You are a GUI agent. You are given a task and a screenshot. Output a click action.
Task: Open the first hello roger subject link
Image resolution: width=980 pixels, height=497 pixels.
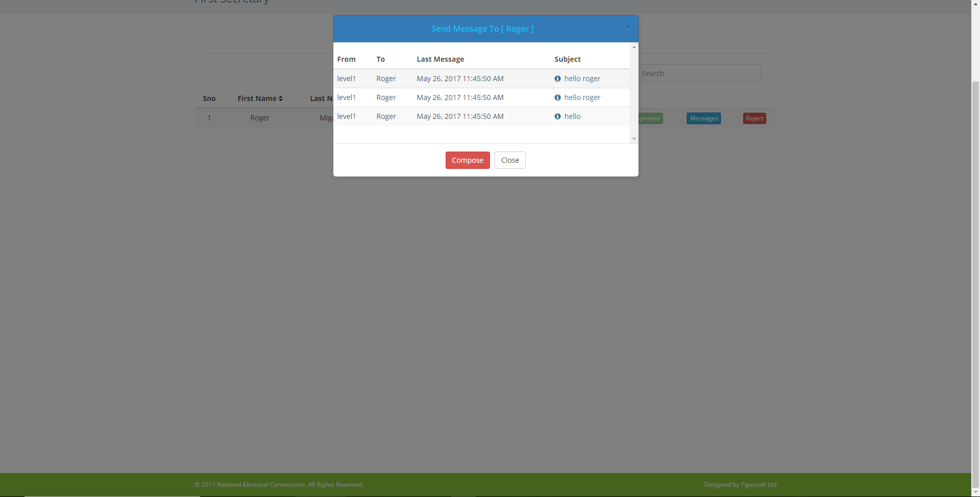coord(582,79)
